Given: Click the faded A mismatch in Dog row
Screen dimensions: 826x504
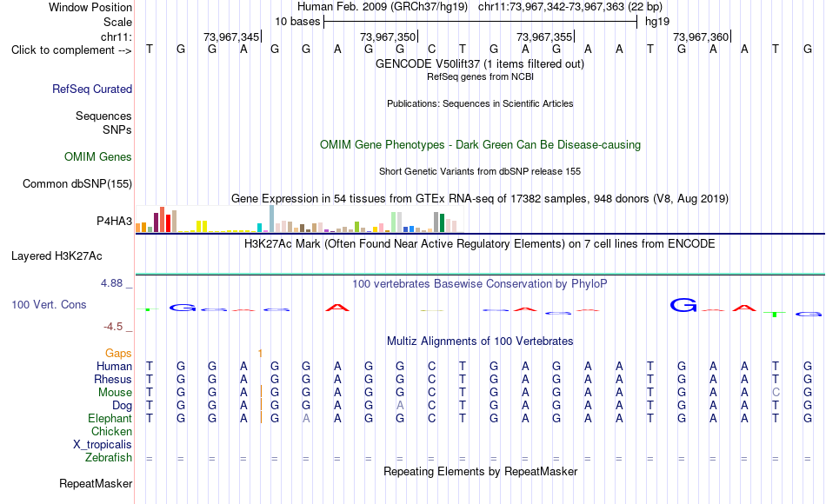Looking at the screenshot, I should (x=400, y=406).
